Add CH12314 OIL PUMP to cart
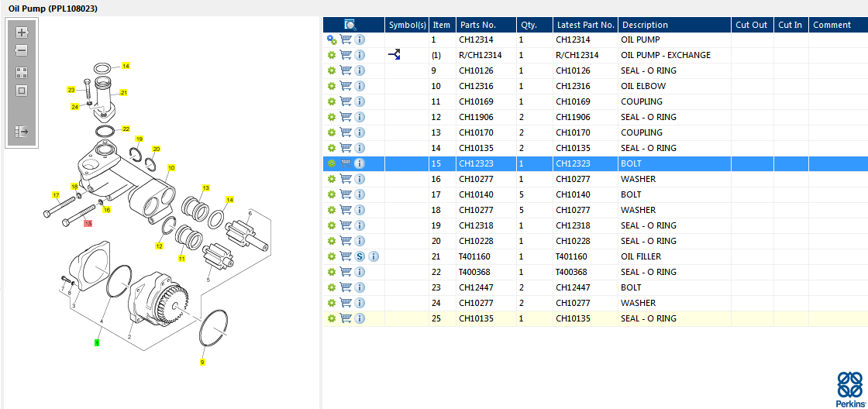Viewport: 868px width, 409px height. click(x=346, y=40)
